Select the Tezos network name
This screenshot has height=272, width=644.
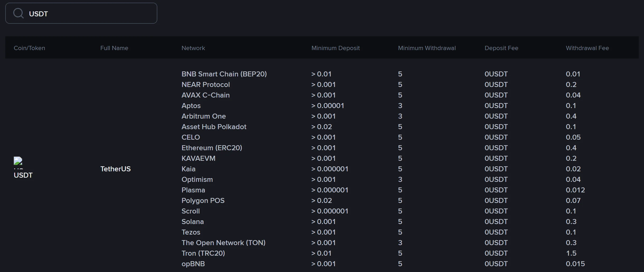pyautogui.click(x=191, y=232)
